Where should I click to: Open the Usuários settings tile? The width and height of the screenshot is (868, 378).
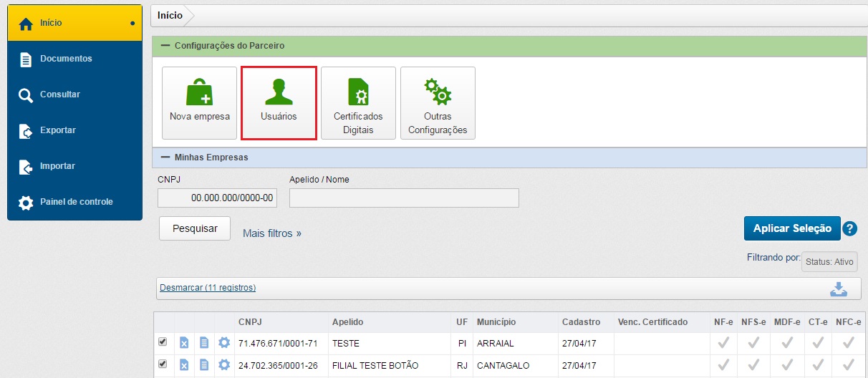point(279,103)
